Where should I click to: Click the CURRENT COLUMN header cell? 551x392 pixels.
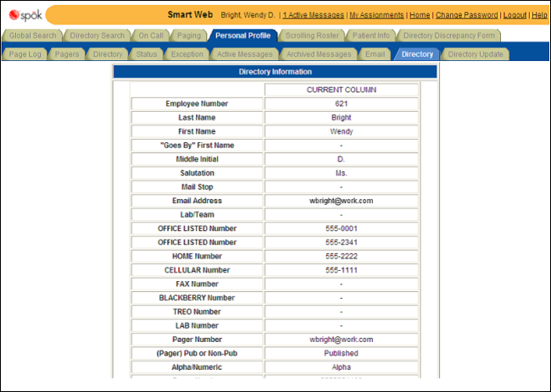(x=342, y=90)
